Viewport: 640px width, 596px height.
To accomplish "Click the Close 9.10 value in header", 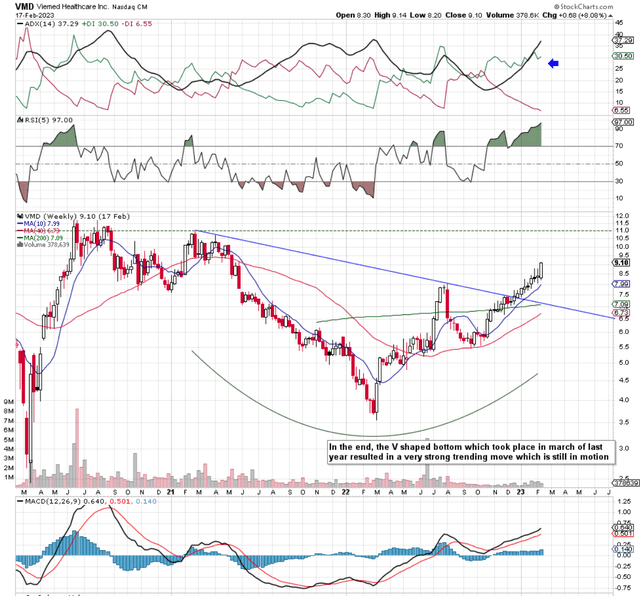I will 463,15.
